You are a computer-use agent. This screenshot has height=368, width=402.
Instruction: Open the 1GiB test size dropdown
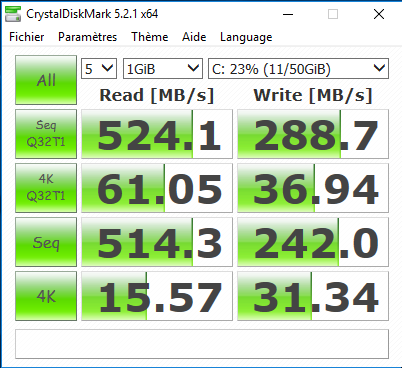pyautogui.click(x=163, y=69)
